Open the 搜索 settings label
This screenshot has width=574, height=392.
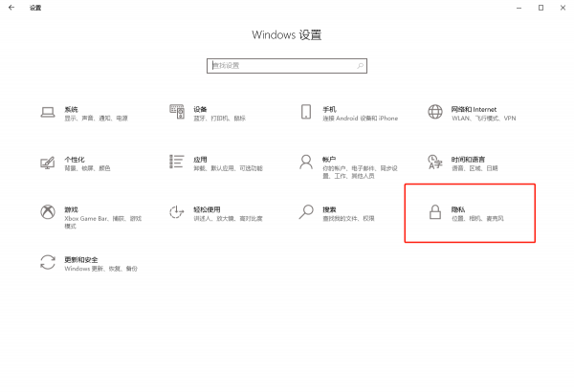tap(329, 209)
